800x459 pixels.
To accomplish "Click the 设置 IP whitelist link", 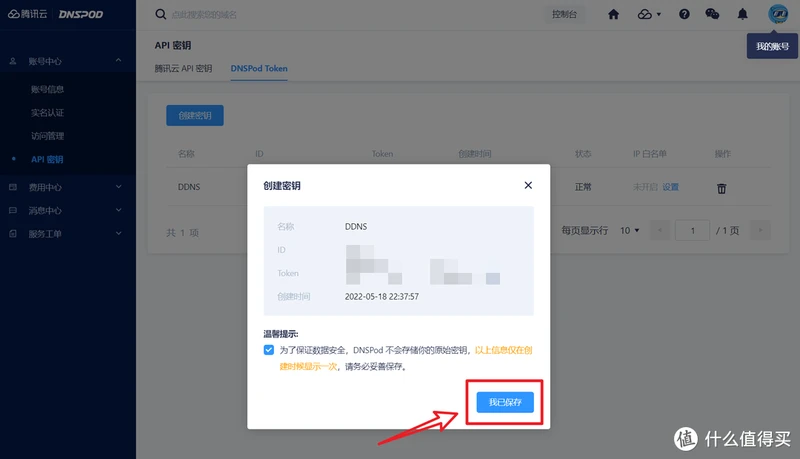I will tap(670, 187).
